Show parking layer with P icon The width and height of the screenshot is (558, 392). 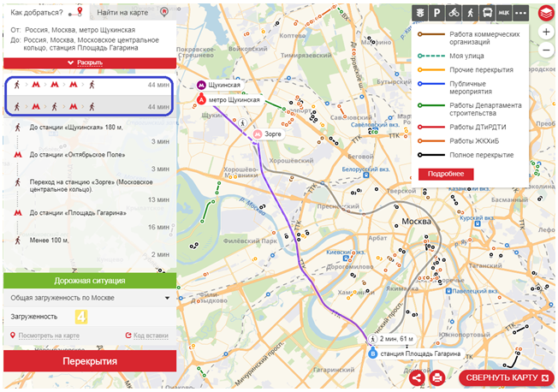pyautogui.click(x=436, y=13)
